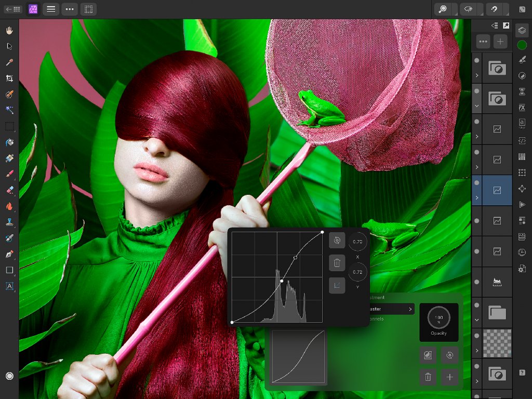Select the Move tool arrow
Viewport: 532px width, 399px height.
(9, 46)
